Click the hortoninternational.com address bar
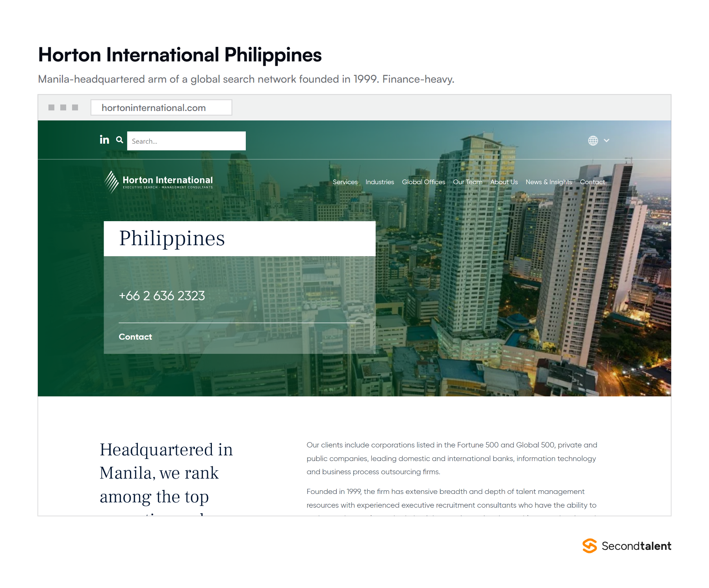 161,107
